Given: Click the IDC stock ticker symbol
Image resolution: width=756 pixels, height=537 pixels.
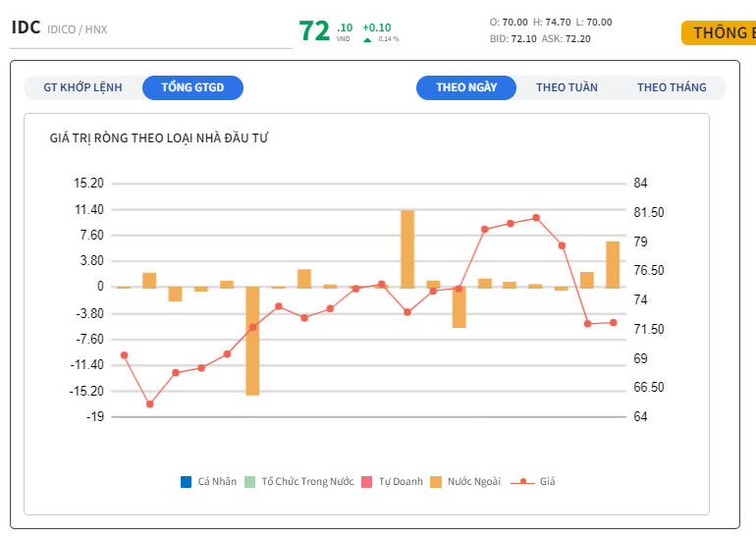Looking at the screenshot, I should click(26, 27).
